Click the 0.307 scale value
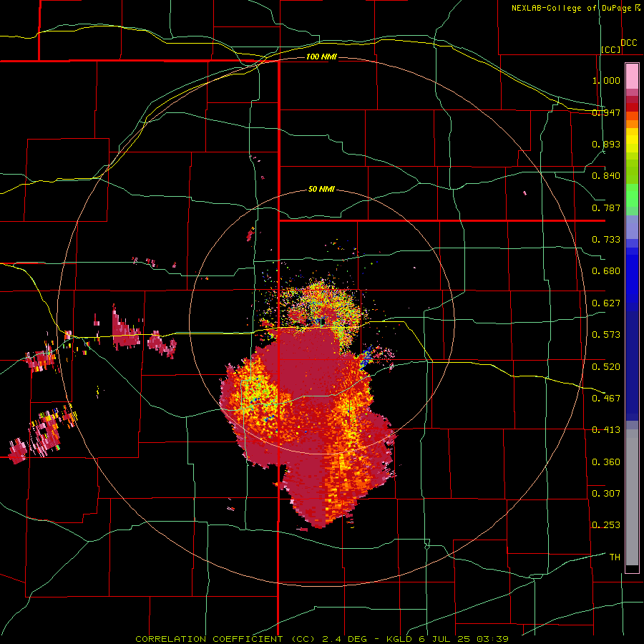The image size is (644, 644). [x=606, y=494]
